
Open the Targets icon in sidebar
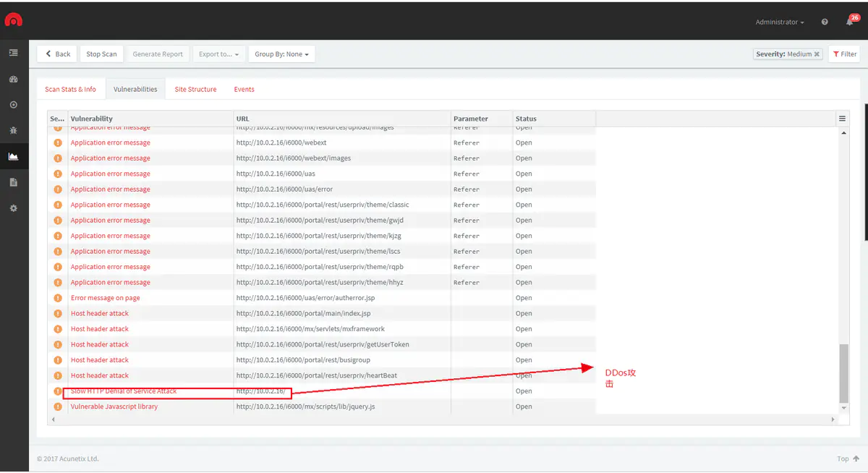(13, 105)
